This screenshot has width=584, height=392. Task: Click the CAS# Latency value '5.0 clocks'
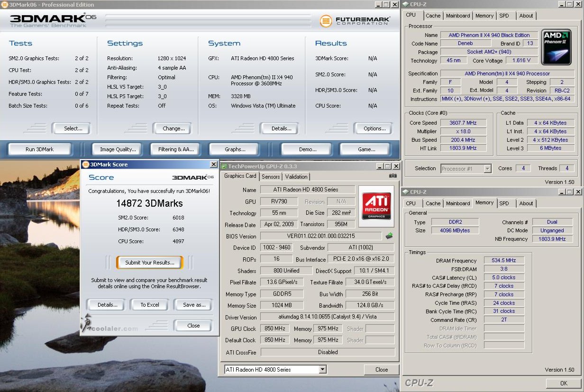(x=504, y=278)
